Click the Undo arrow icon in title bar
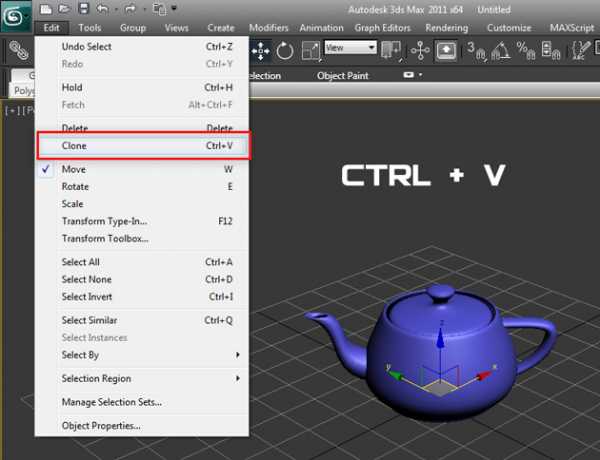 [102, 9]
